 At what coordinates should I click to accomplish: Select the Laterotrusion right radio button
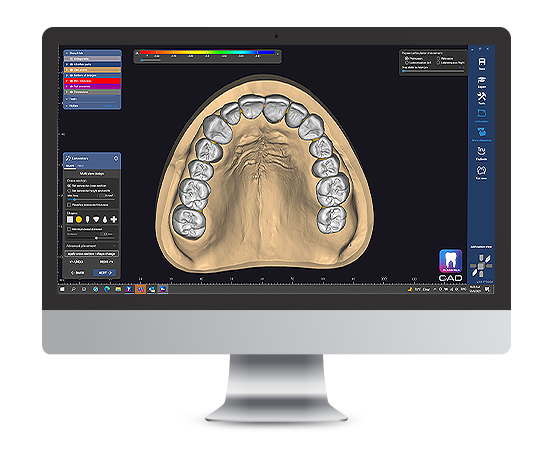pos(438,62)
